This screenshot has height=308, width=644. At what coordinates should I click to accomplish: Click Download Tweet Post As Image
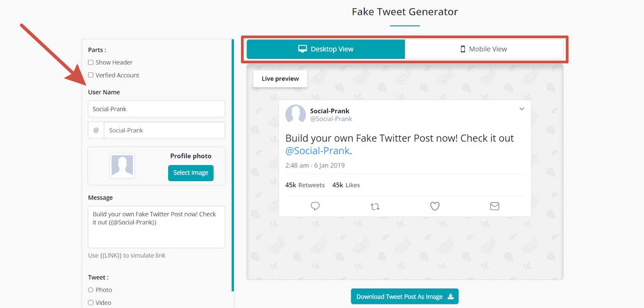(405, 296)
